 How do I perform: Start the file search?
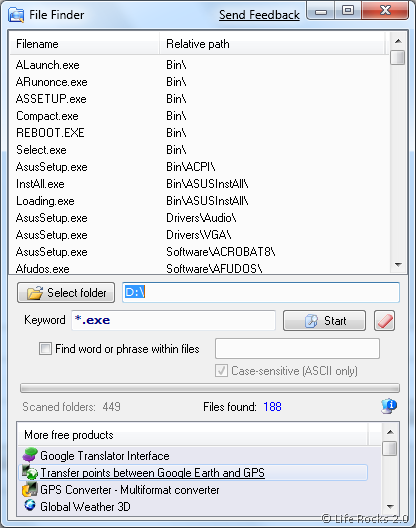tap(324, 321)
